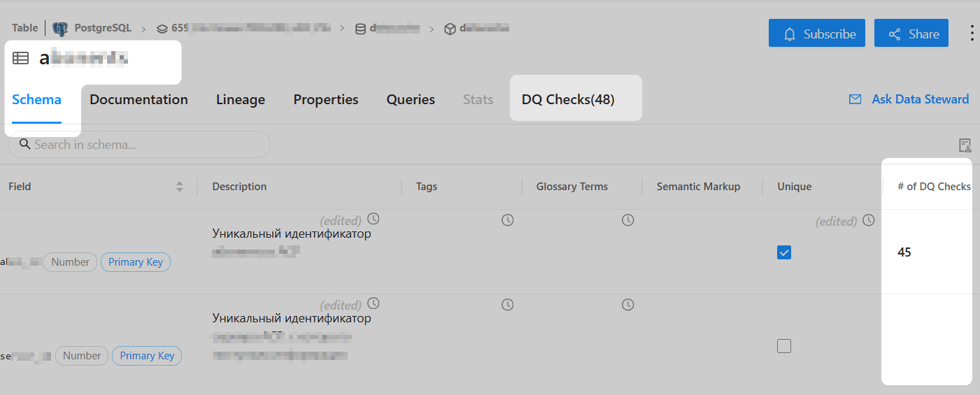Image resolution: width=980 pixels, height=395 pixels.
Task: Click the history clock icon in first Unique cell
Action: (x=869, y=220)
